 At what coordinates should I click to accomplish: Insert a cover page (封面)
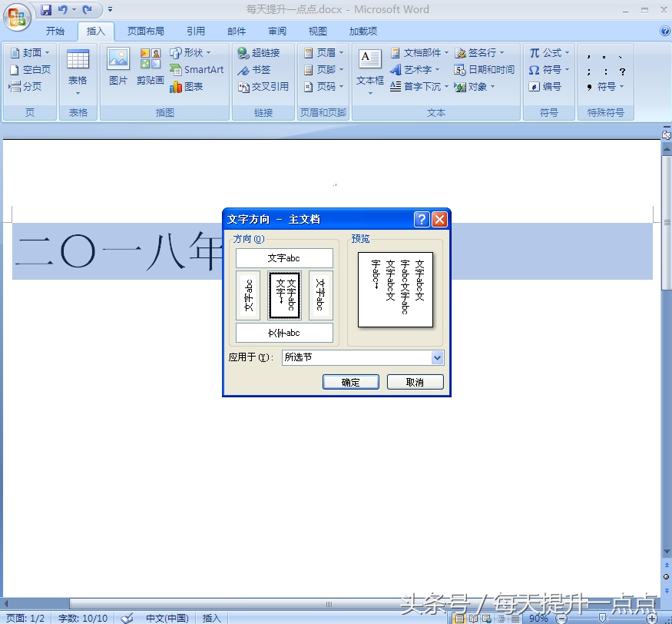click(30, 53)
